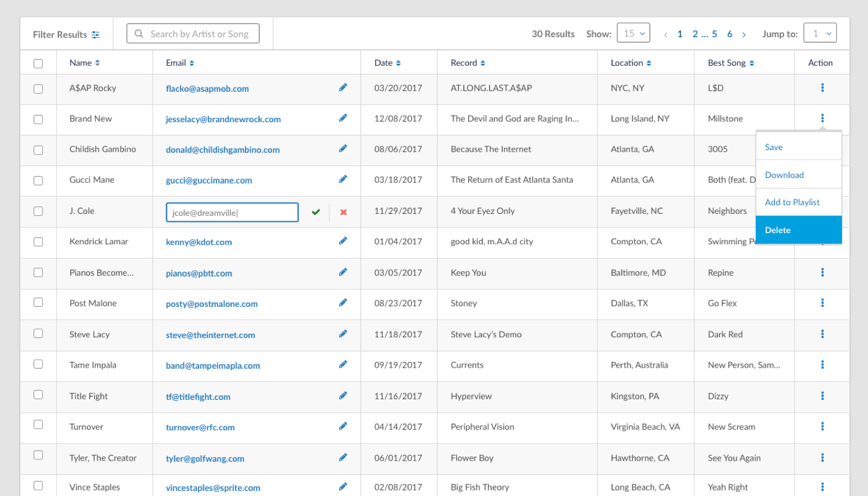The image size is (868, 496).
Task: Go to next page with right chevron
Action: point(744,35)
